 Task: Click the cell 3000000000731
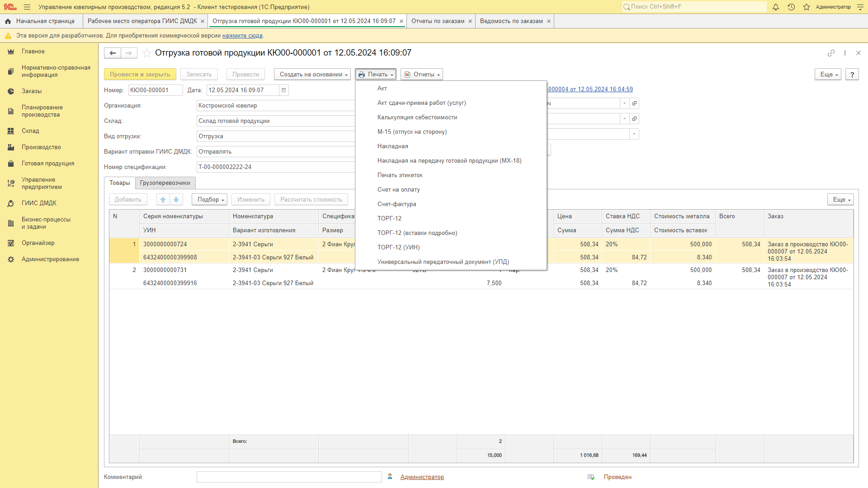(x=184, y=270)
